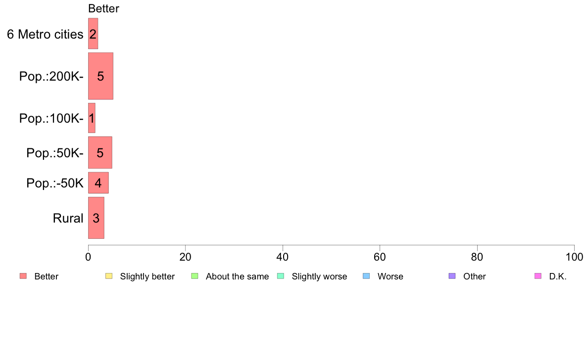The width and height of the screenshot is (588, 364).
Task: Select the Slightly worse legend swatch
Action: (x=281, y=276)
